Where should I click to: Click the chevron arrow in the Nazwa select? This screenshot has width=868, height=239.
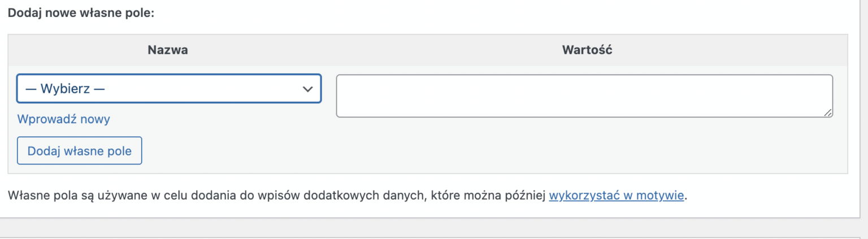click(307, 89)
